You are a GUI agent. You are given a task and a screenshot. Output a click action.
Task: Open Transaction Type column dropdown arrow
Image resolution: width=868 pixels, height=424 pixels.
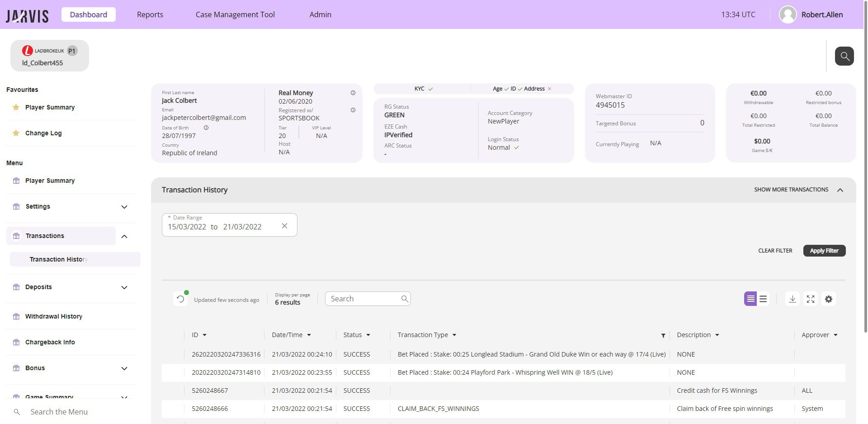click(454, 335)
